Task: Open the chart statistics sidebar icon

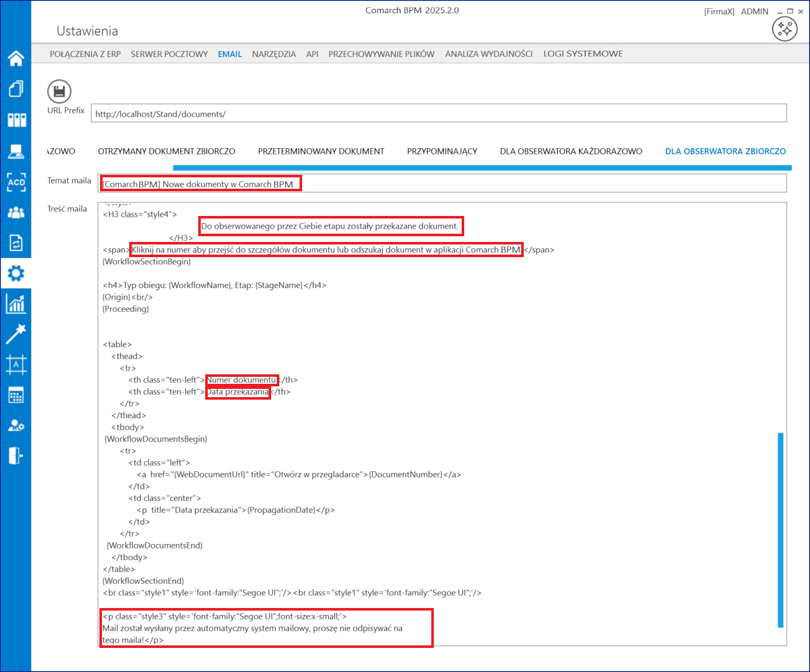Action: pos(16,304)
